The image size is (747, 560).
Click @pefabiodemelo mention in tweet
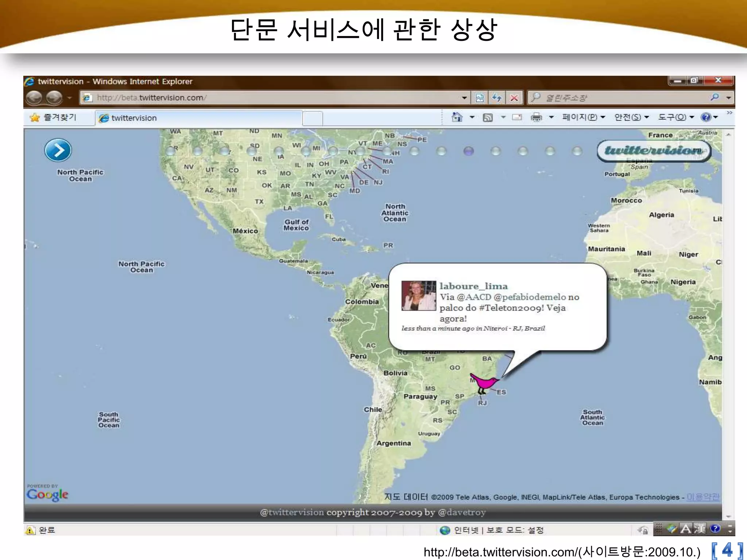(530, 297)
